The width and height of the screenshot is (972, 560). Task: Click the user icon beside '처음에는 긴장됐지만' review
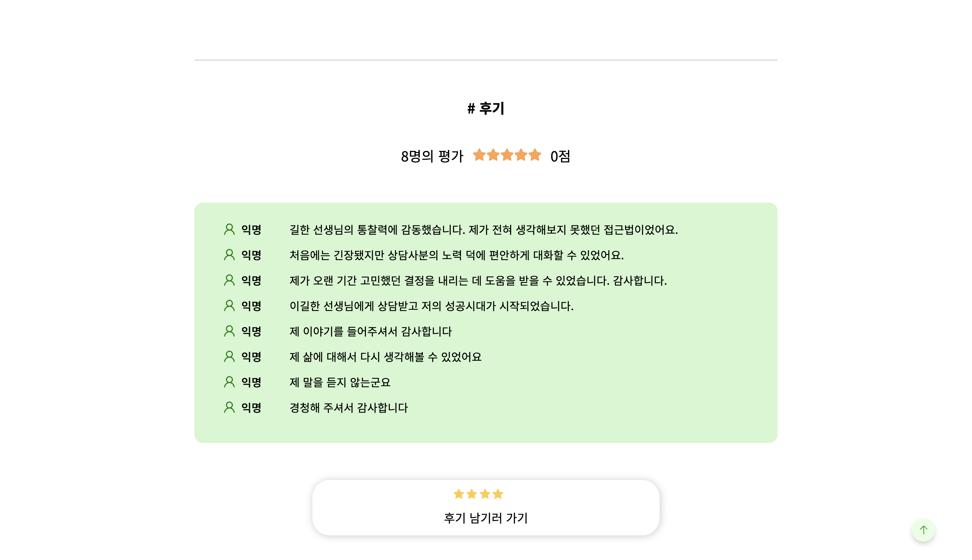point(229,255)
